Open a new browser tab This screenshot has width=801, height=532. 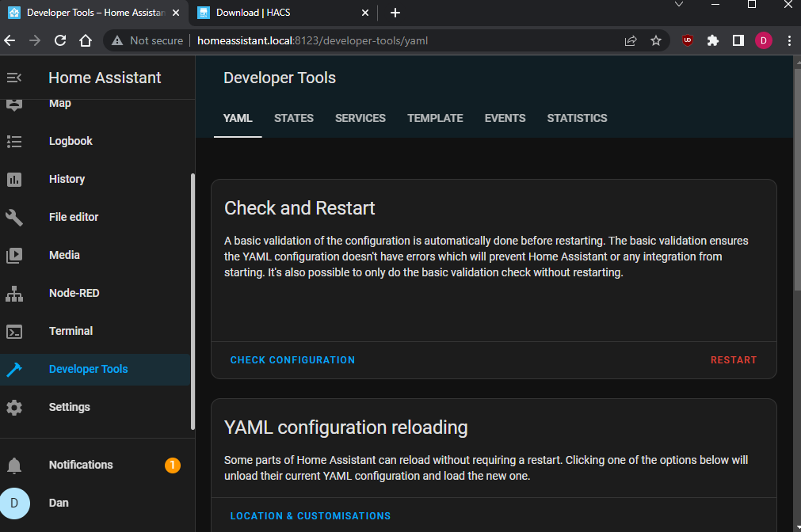[x=395, y=13]
